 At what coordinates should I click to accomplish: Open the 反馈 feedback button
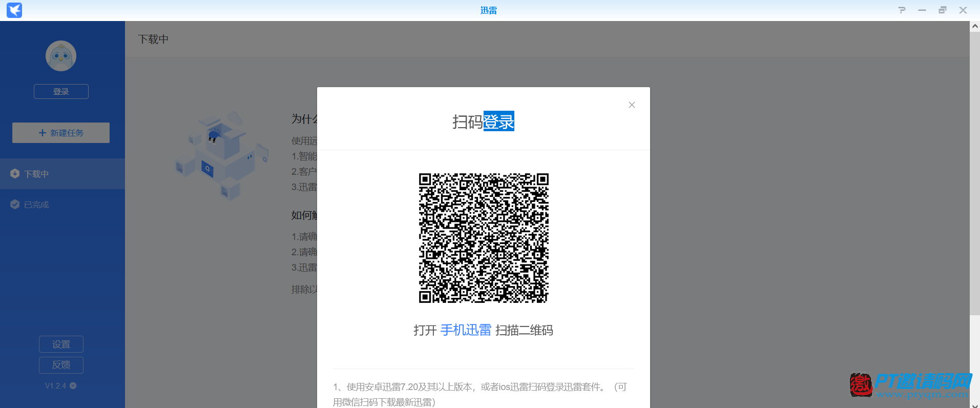61,365
